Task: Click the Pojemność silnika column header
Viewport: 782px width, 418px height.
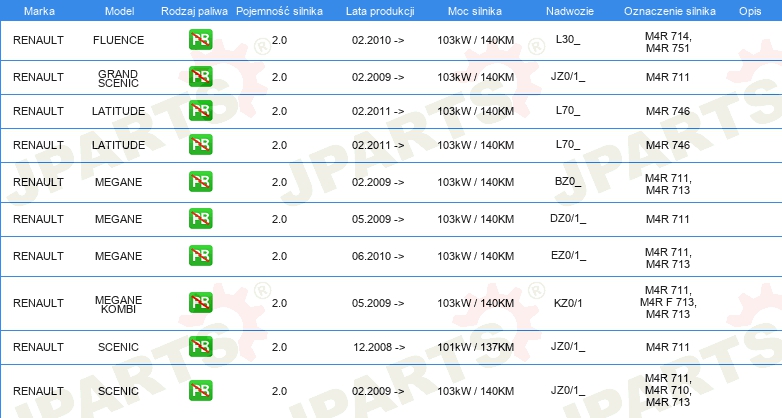Action: (x=279, y=11)
